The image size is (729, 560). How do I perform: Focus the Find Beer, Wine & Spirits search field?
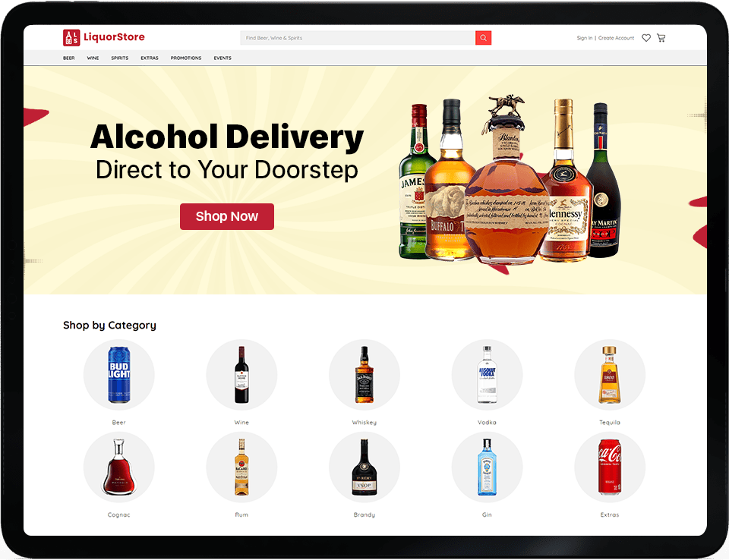(x=358, y=38)
